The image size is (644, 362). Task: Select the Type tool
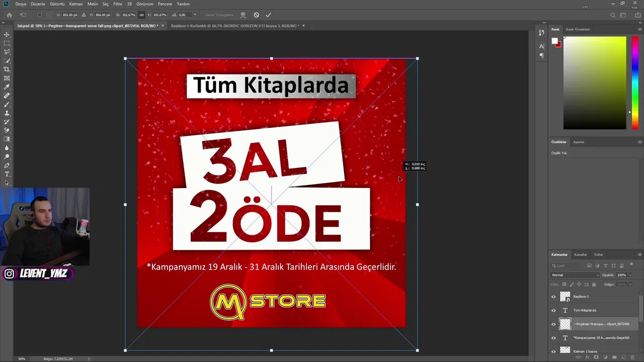click(x=7, y=174)
